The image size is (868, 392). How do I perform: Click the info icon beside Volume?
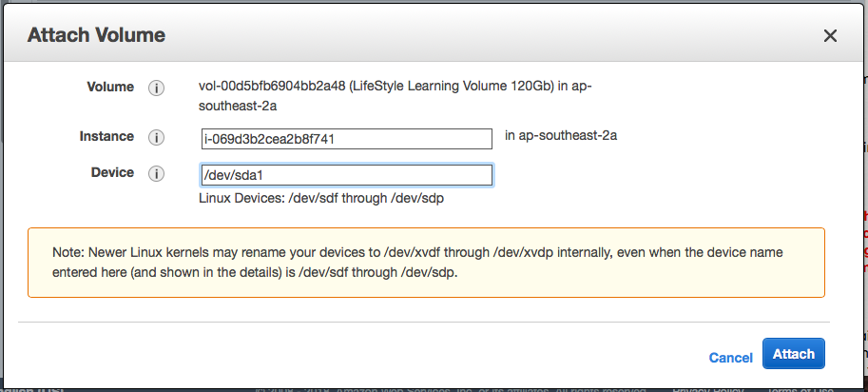pyautogui.click(x=156, y=88)
